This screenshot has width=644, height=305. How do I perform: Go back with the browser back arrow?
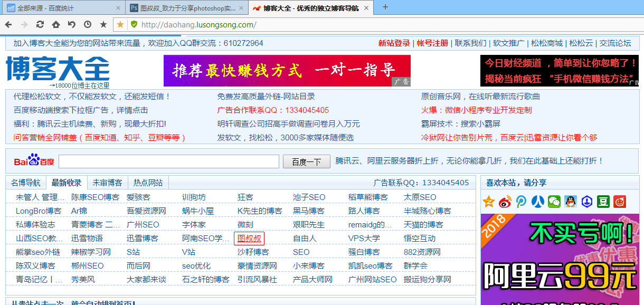[x=8, y=24]
